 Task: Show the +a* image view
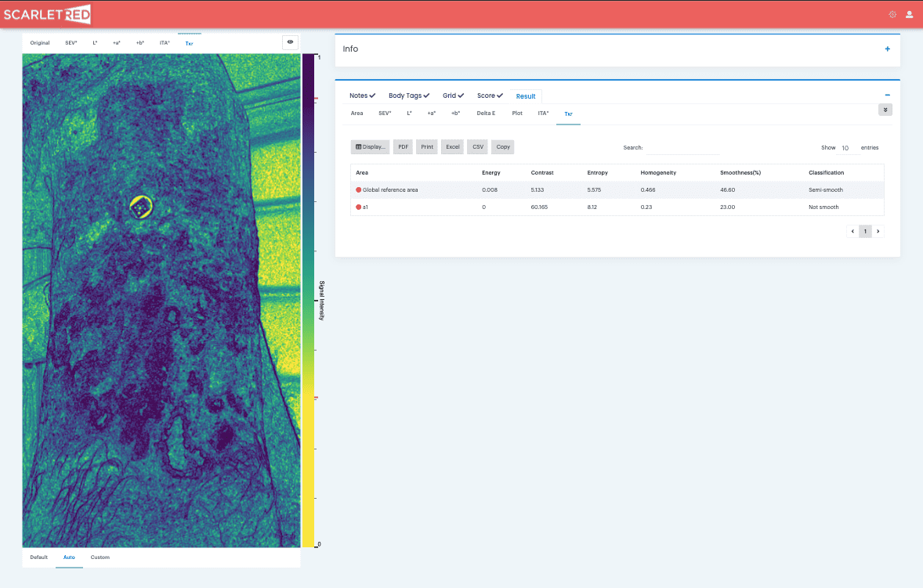[117, 43]
